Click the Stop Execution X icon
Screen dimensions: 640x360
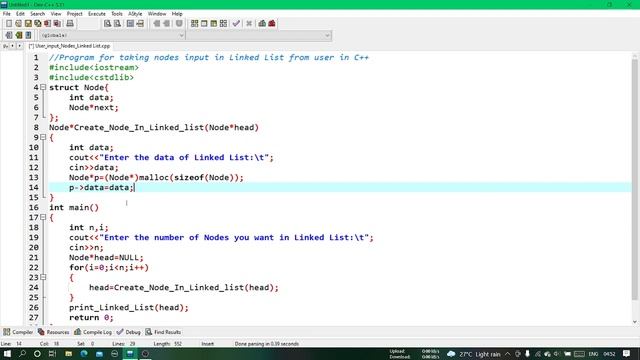click(x=249, y=24)
